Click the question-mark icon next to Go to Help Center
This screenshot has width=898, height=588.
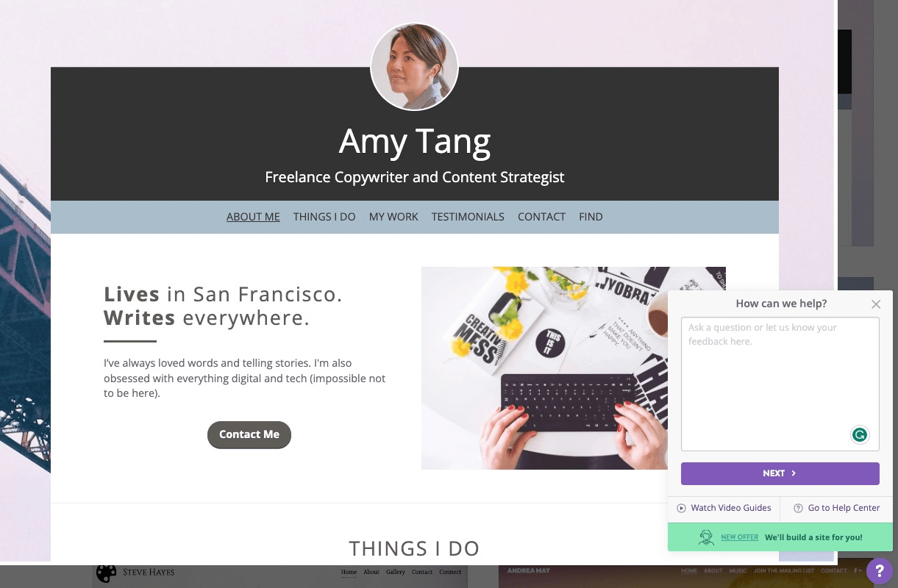[798, 508]
